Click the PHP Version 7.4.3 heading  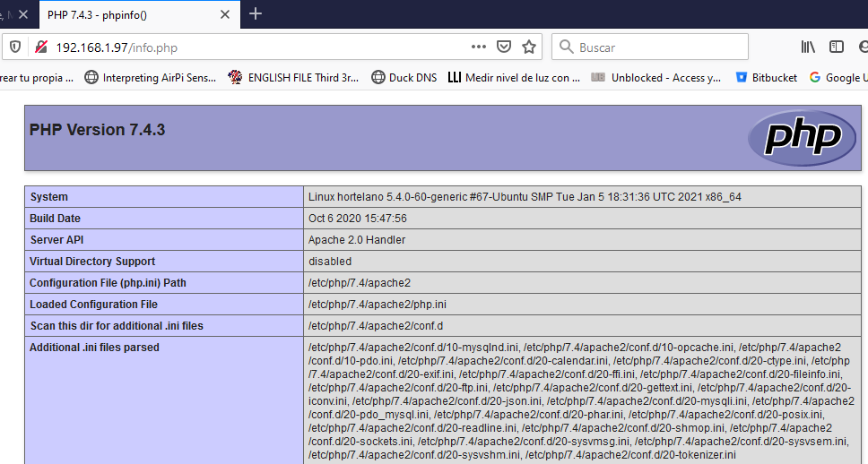coord(97,130)
